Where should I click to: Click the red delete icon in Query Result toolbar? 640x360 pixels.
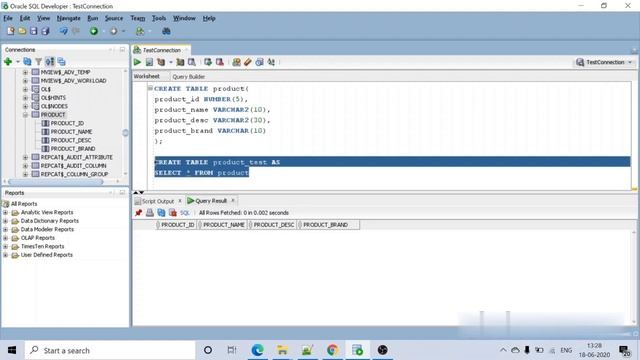click(x=173, y=213)
